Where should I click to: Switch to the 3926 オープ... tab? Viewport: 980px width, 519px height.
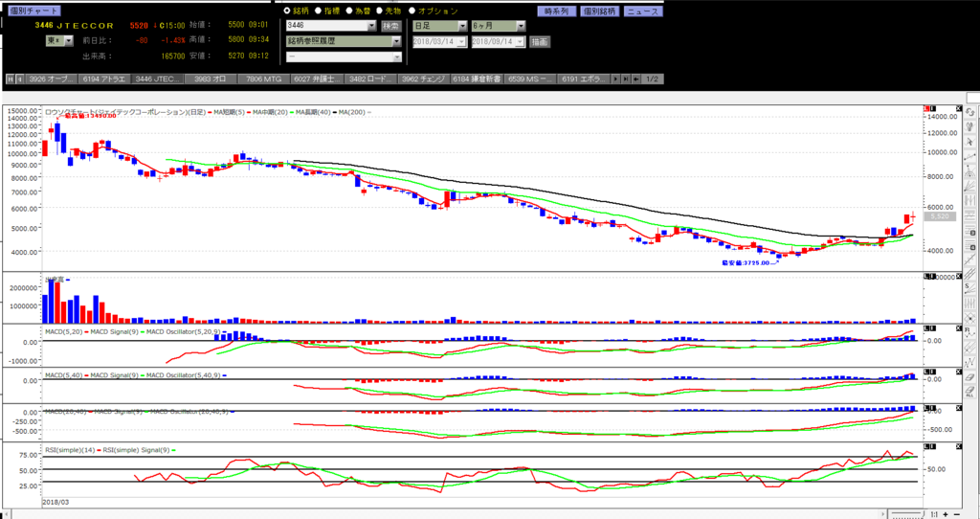(x=53, y=79)
